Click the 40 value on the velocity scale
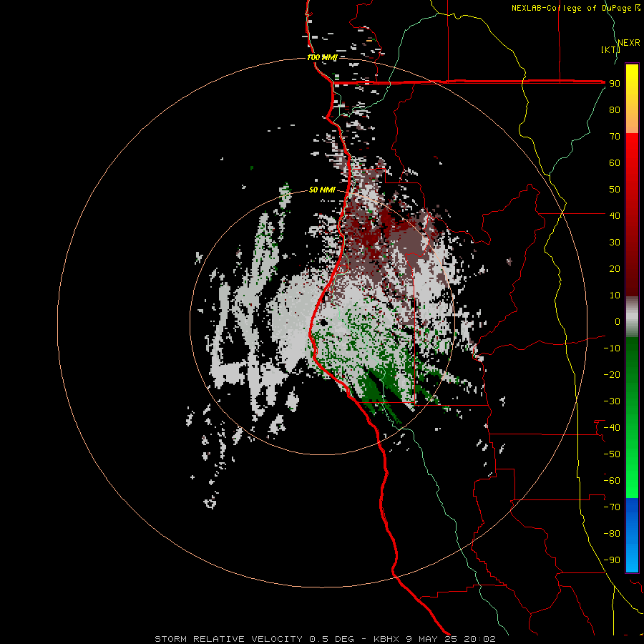644x644 pixels. tap(615, 216)
